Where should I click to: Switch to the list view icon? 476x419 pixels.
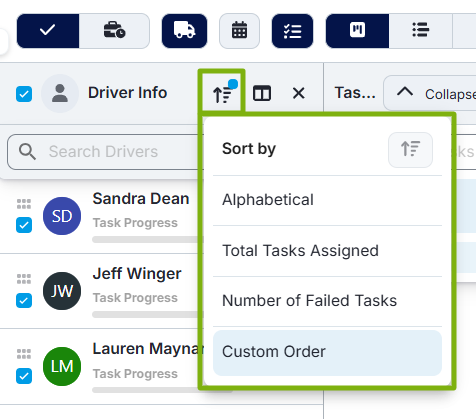pos(421,31)
